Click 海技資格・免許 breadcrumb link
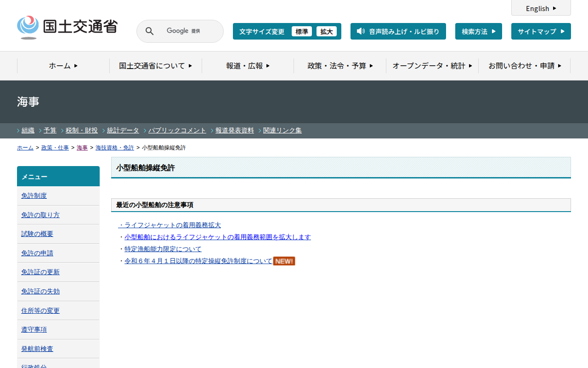This screenshot has width=588, height=368. (114, 148)
